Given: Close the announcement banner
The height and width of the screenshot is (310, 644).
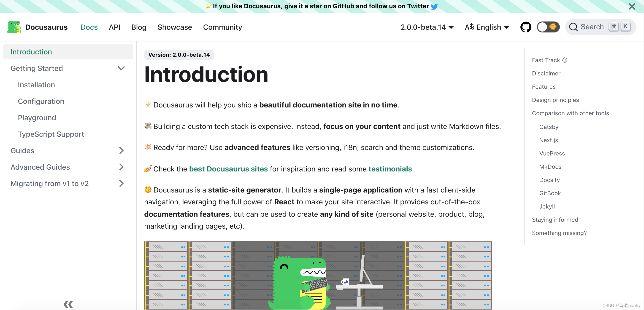Looking at the screenshot, I should coord(632,6).
